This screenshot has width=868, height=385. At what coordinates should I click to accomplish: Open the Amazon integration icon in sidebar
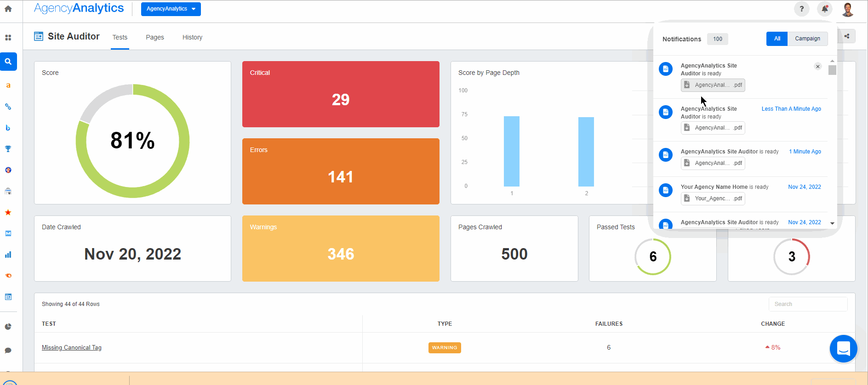8,85
